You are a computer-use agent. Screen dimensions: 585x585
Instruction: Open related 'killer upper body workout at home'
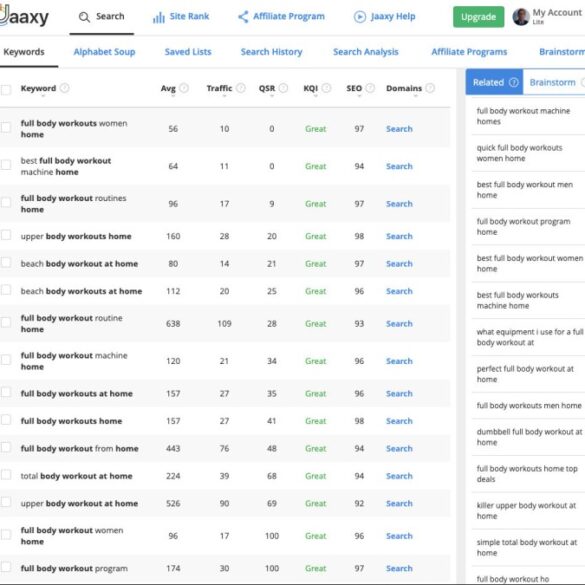526,511
